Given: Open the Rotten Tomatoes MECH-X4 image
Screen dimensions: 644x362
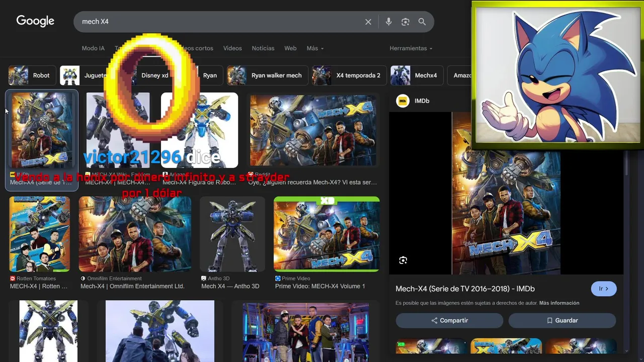Looking at the screenshot, I should [x=39, y=234].
